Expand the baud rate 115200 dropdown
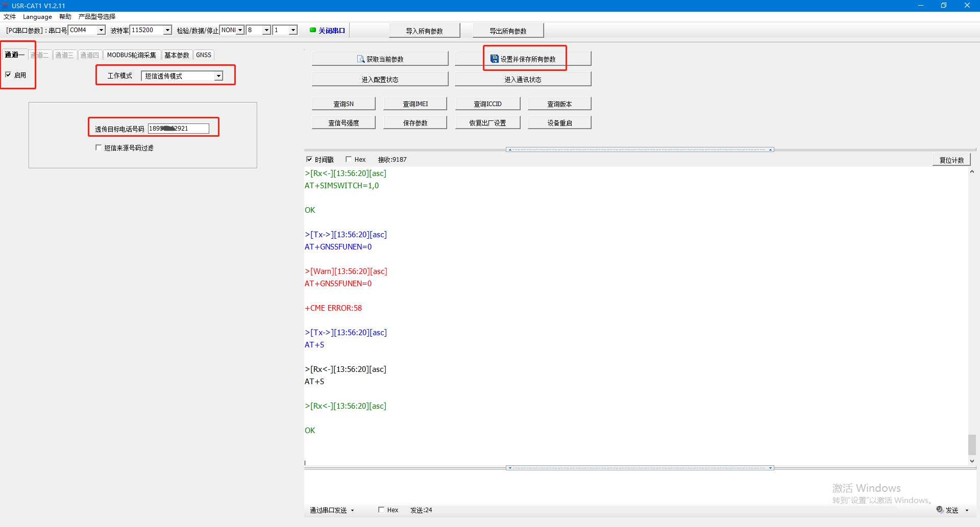 click(167, 30)
